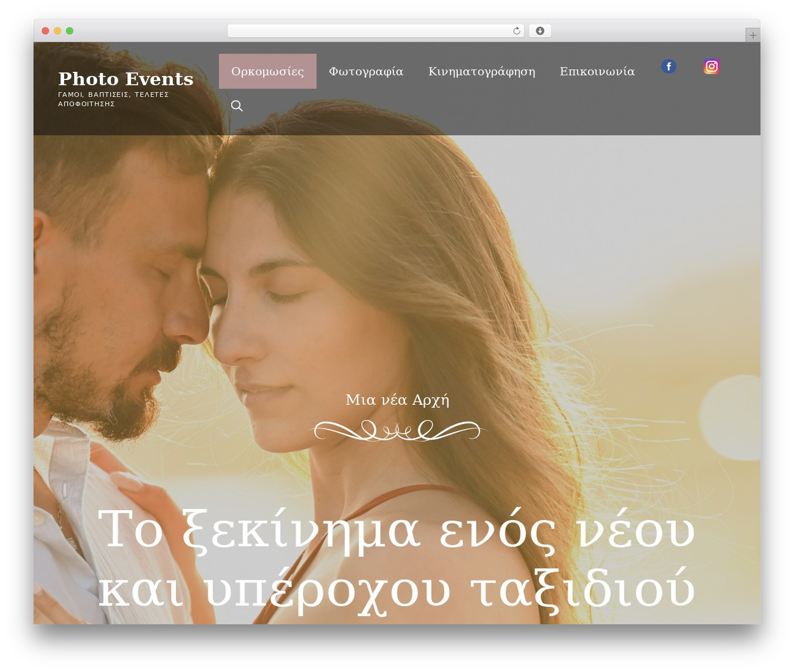Go to the Φωτογραφία menu item
This screenshot has width=794, height=672.
pyautogui.click(x=366, y=71)
